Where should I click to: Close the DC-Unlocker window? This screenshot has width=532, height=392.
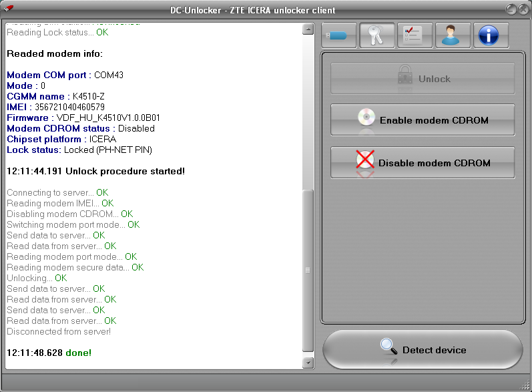coord(523,9)
